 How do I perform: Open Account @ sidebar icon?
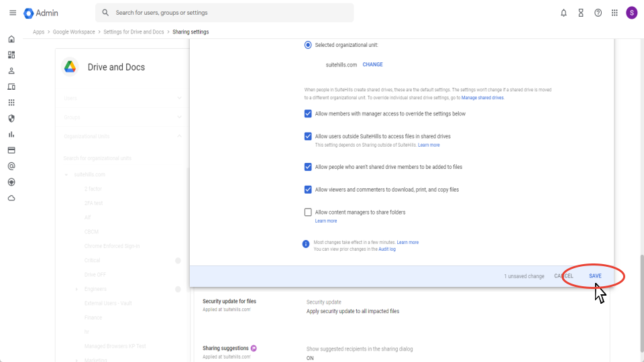click(11, 166)
